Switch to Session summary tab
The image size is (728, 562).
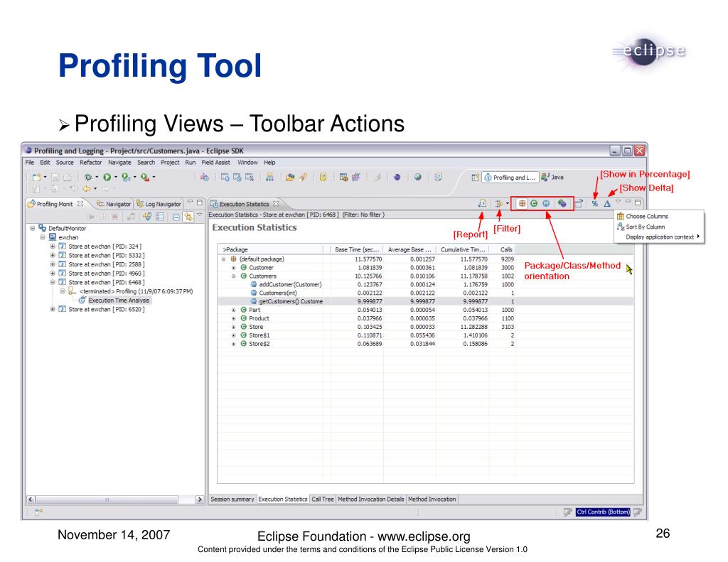pos(232,499)
